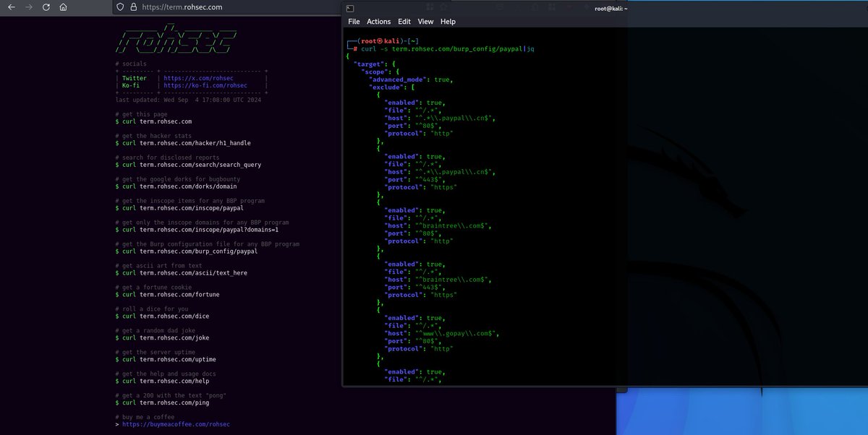Image resolution: width=868 pixels, height=435 pixels.
Task: Click the 'curl term.rohsec.com/ping' line
Action: [161, 402]
